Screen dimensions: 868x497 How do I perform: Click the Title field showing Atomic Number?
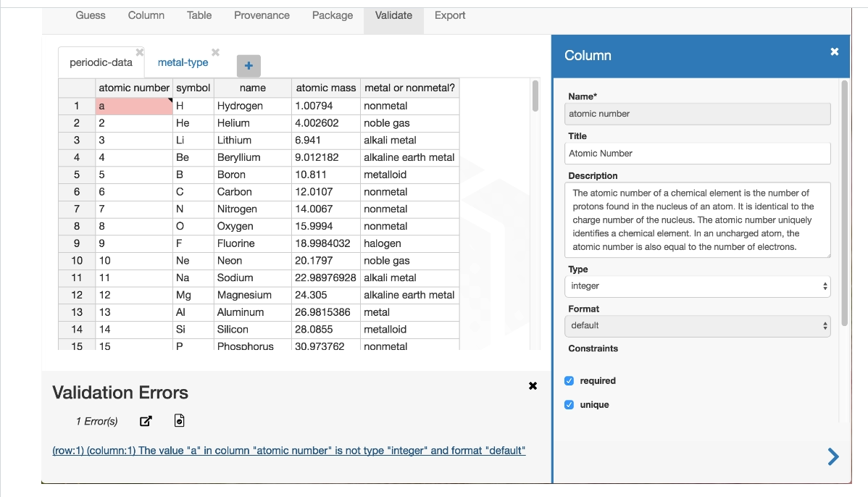[x=697, y=153]
